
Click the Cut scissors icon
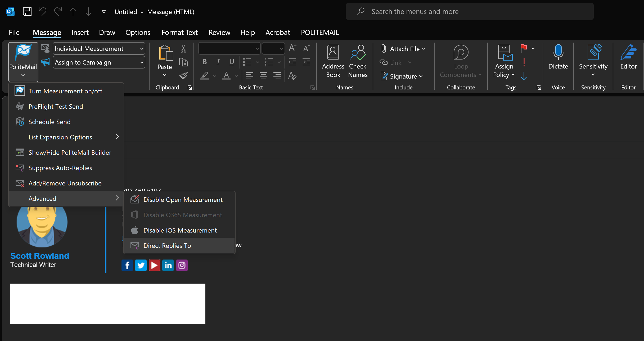183,49
